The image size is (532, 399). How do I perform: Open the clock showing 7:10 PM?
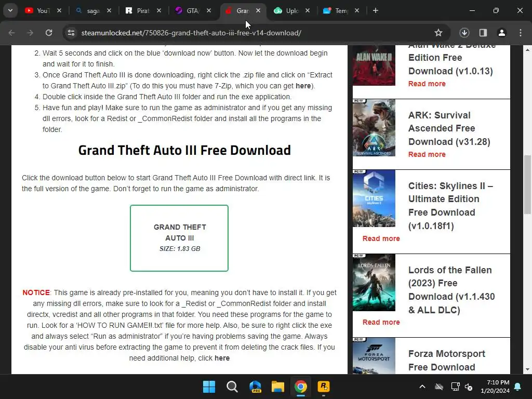[x=495, y=387]
